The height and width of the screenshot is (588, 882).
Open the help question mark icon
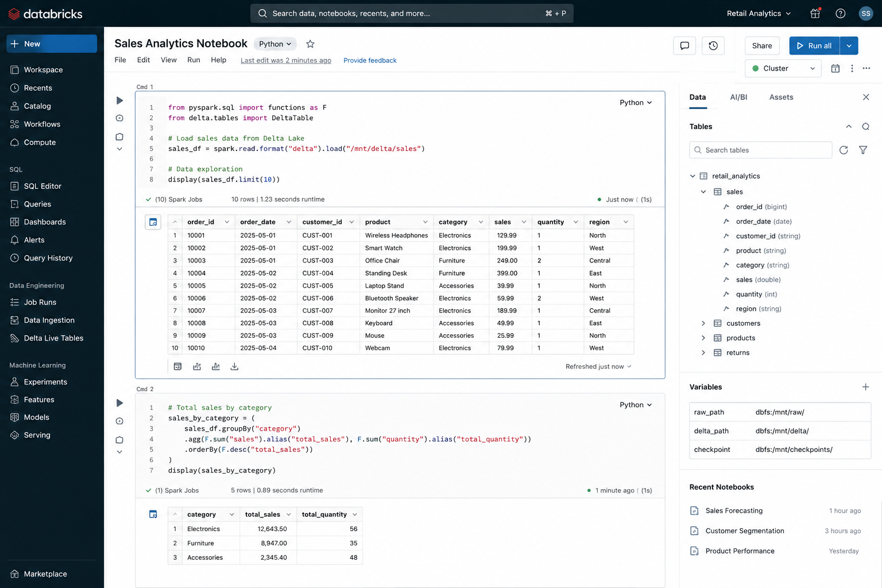(x=841, y=13)
